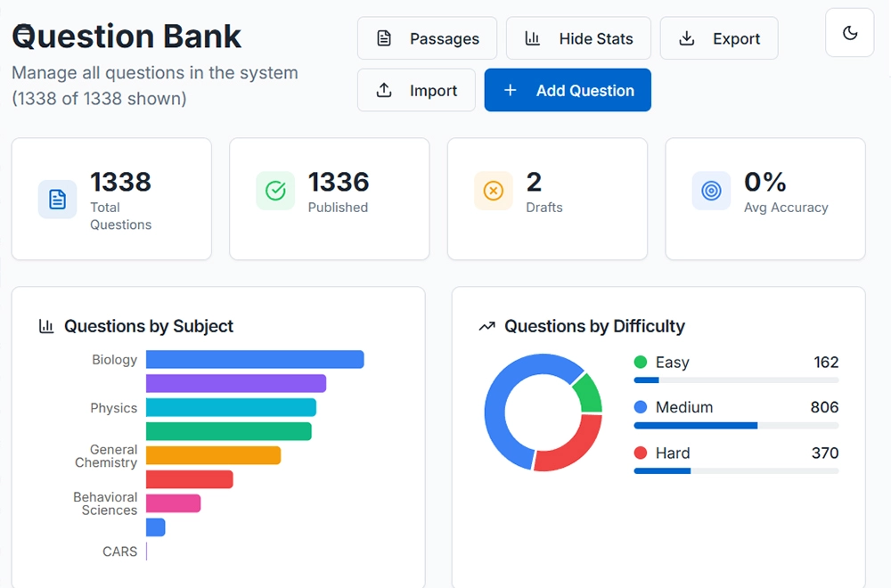Click the Questions by Difficulty title
Viewport: 891px width, 588px height.
pos(594,326)
